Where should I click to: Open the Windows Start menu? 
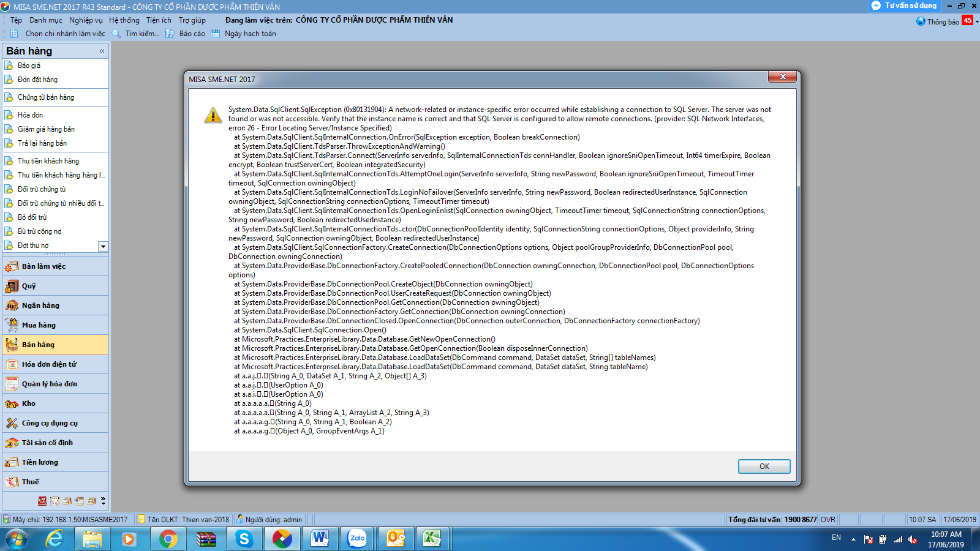coord(17,539)
